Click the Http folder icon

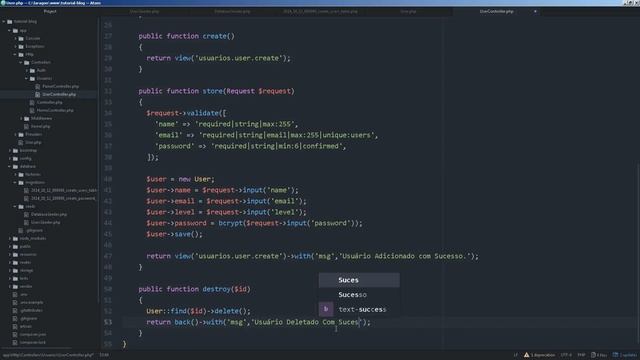21,54
